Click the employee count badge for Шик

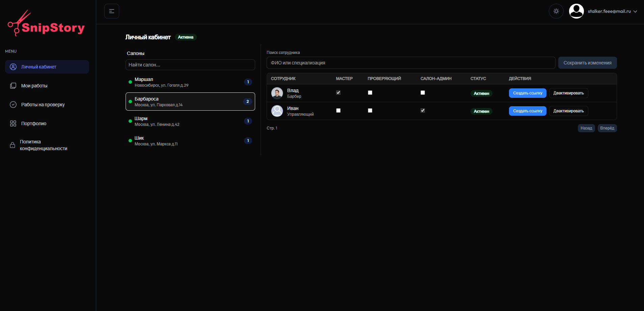coord(248,141)
